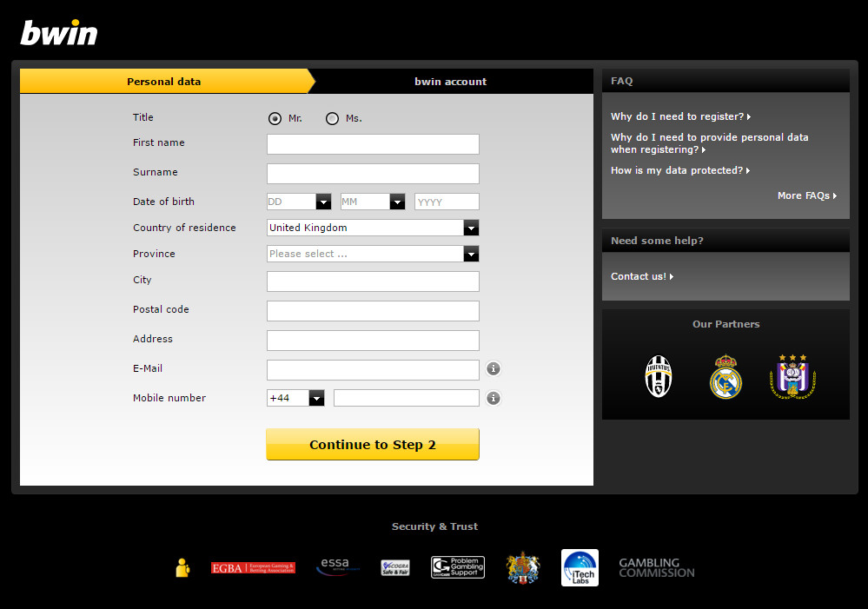Open the +44 phone prefix dropdown
This screenshot has width=868, height=609.
pyautogui.click(x=295, y=398)
